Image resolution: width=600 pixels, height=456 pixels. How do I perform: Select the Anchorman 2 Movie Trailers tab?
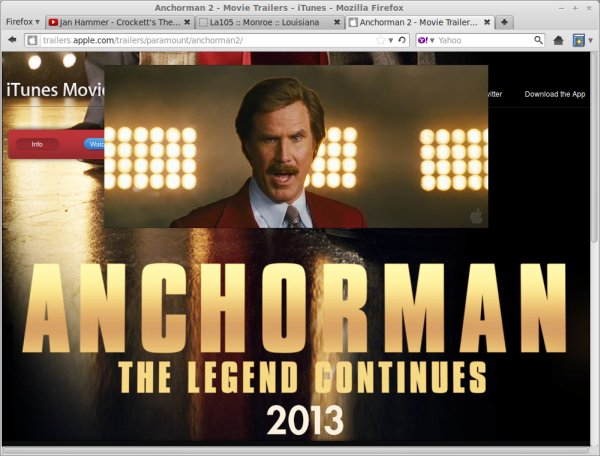[420, 22]
